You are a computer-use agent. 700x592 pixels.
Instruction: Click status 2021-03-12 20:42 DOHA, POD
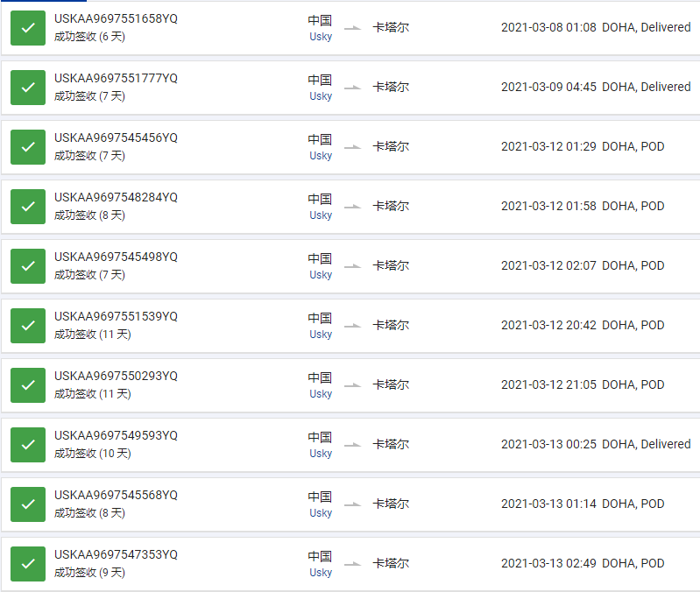point(583,325)
